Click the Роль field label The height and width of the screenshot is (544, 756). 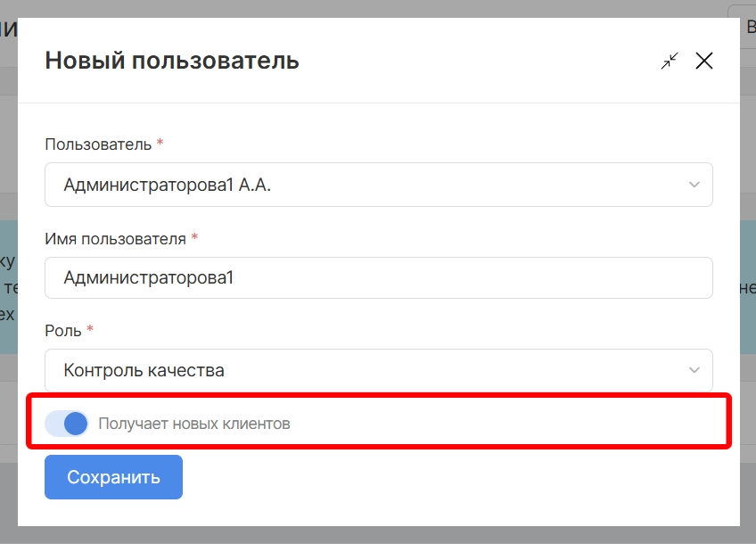(x=62, y=331)
